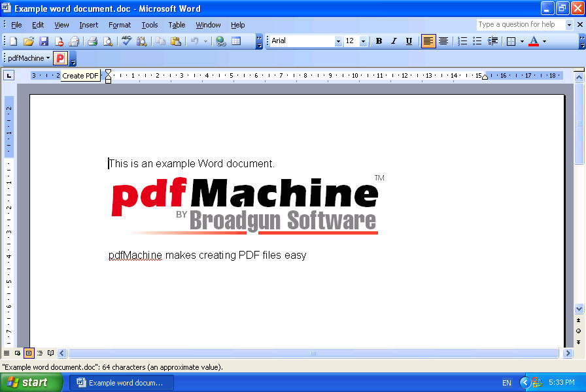Screen dimensions: 586x392
Task: Open the Format menu
Action: (x=120, y=25)
